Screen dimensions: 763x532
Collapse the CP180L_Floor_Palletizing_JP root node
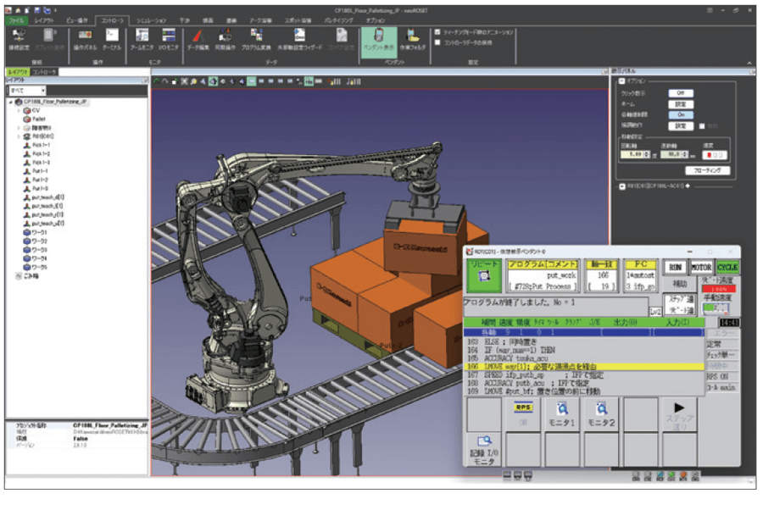click(x=10, y=101)
